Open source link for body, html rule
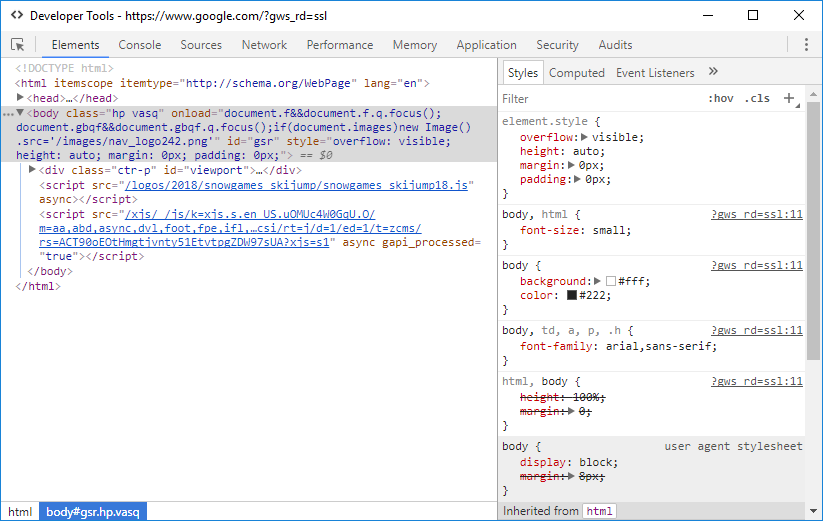Screen dimensions: 823x521 756,214
